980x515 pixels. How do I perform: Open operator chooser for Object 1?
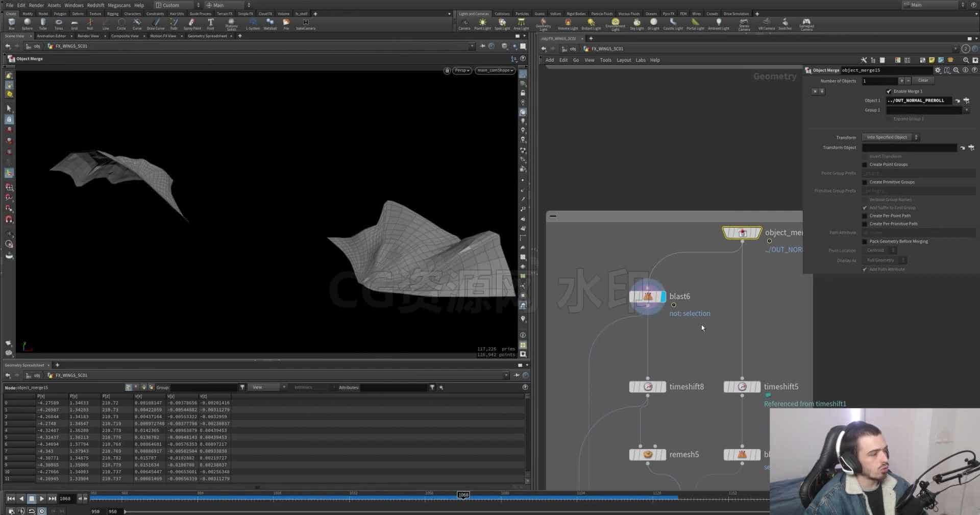click(x=967, y=101)
